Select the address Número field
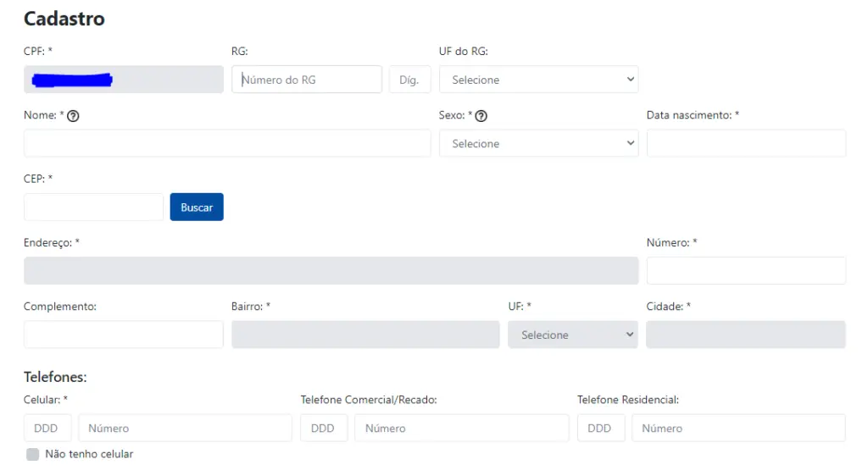868x476 pixels. pyautogui.click(x=746, y=270)
